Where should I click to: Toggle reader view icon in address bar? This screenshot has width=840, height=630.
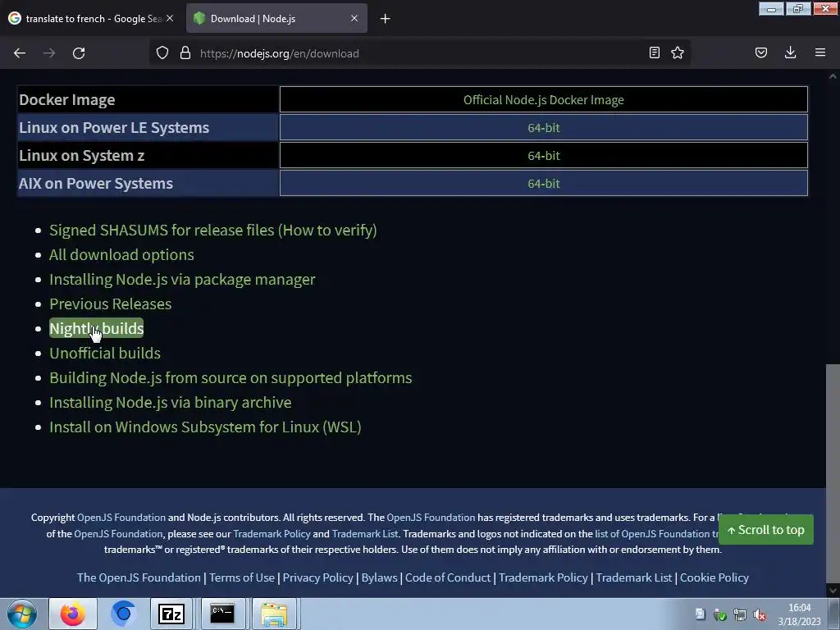654,53
